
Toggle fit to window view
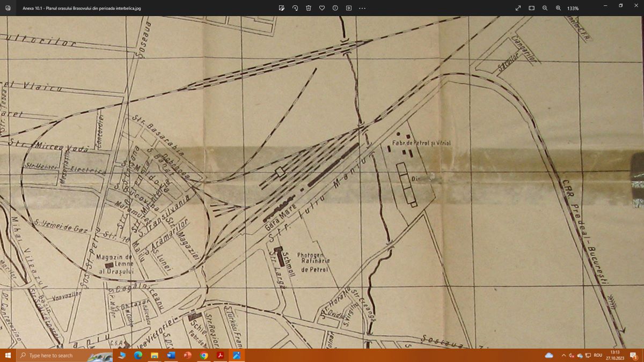coord(531,8)
